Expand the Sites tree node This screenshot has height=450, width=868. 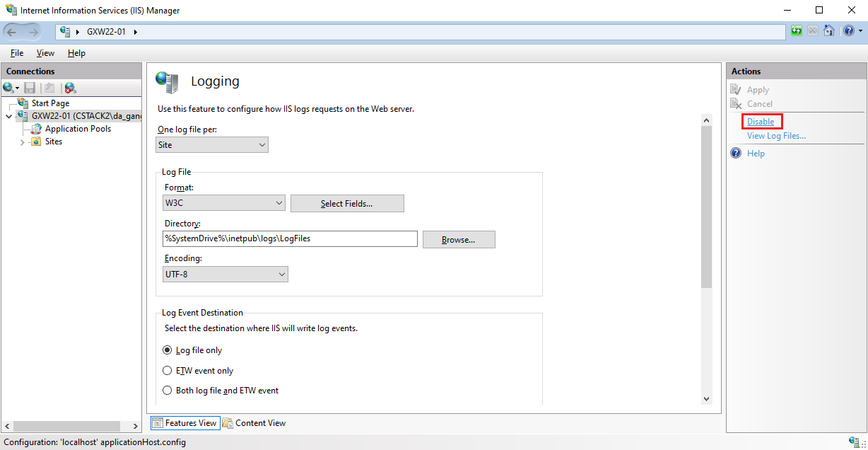(x=22, y=142)
